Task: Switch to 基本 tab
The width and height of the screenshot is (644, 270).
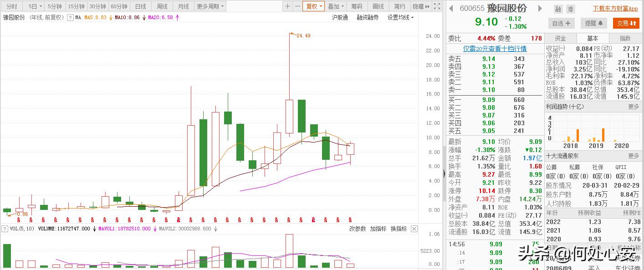Action: pos(593,38)
